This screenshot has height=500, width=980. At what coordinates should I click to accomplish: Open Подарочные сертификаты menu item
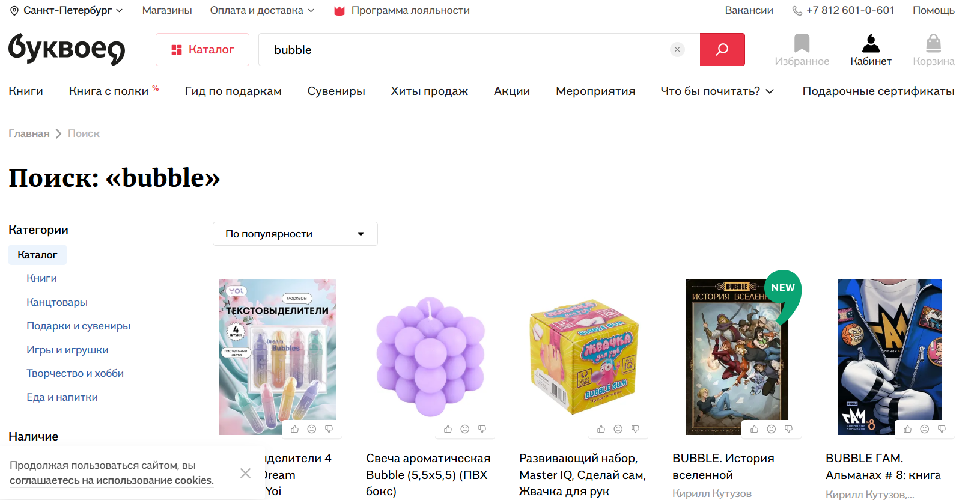(x=878, y=91)
